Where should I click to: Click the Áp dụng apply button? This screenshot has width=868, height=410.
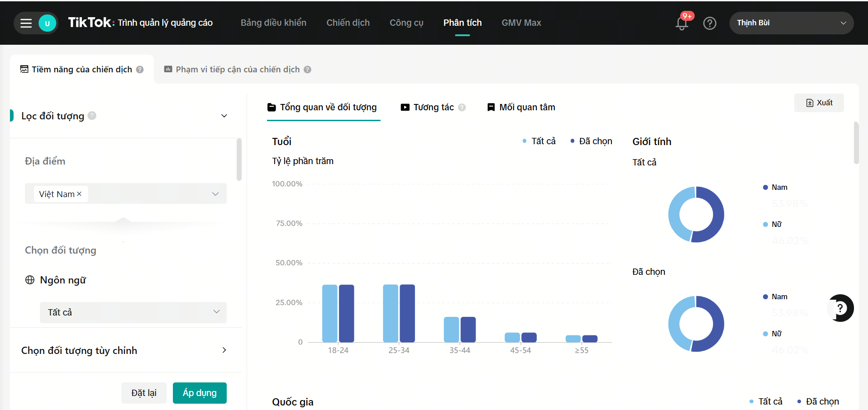(200, 393)
